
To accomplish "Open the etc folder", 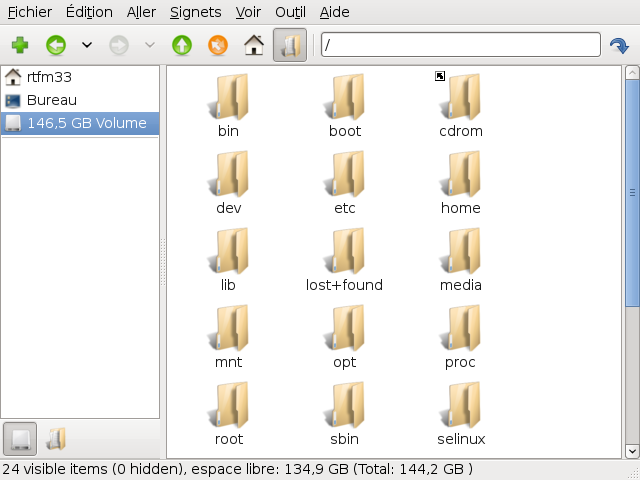I will point(345,181).
